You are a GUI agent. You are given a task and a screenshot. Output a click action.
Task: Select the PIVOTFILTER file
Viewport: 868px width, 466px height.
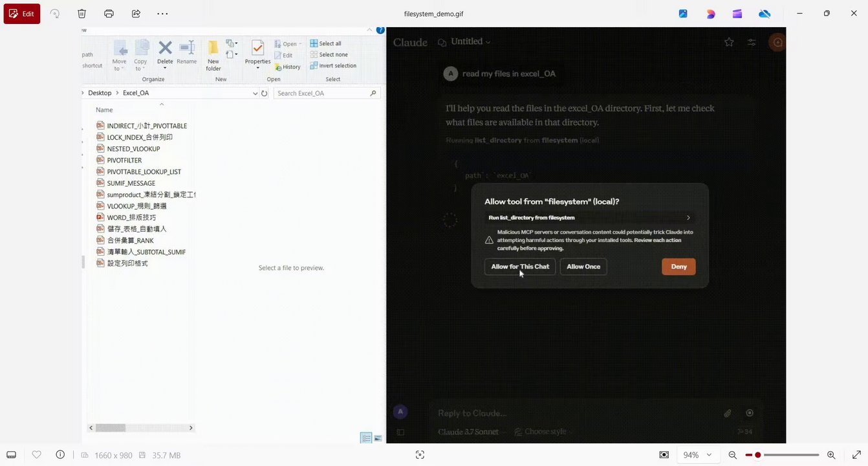119,160
